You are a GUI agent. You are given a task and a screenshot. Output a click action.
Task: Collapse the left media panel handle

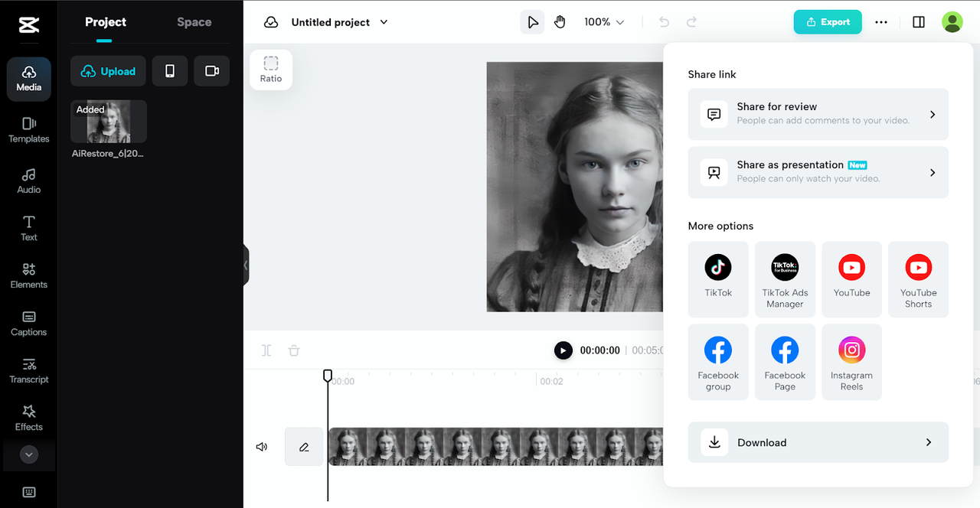click(x=246, y=265)
